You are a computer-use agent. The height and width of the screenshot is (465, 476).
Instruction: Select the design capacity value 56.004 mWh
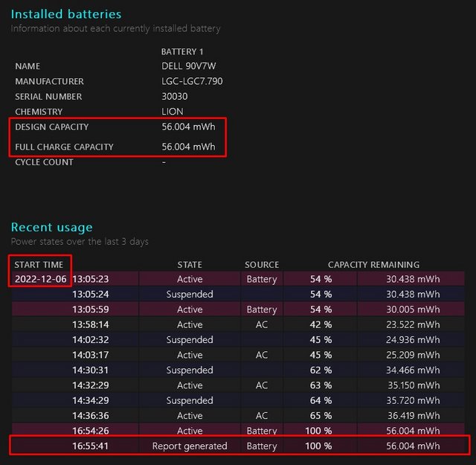(x=188, y=126)
